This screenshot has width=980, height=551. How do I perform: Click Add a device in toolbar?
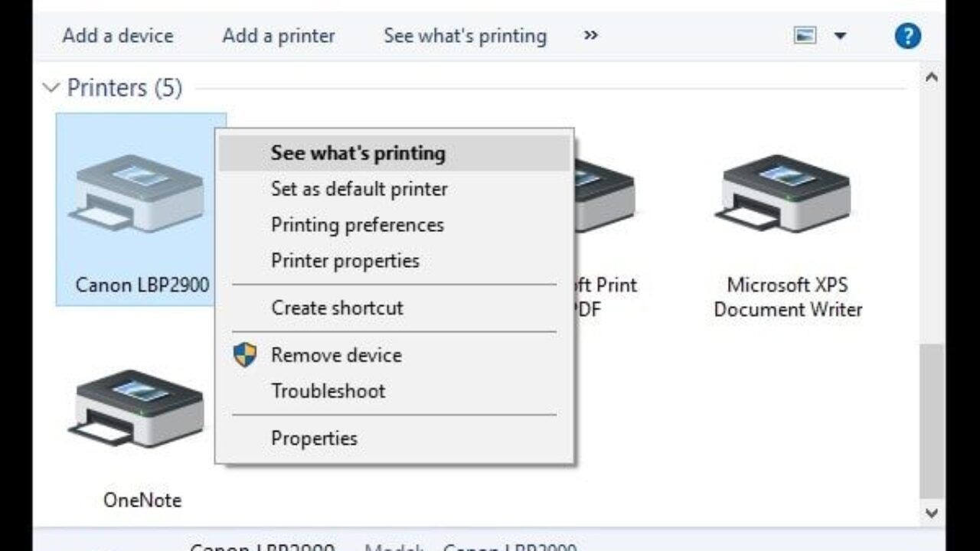click(x=118, y=36)
